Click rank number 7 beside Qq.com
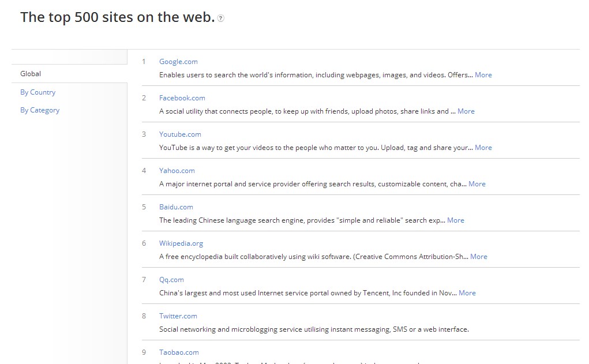 tap(144, 280)
